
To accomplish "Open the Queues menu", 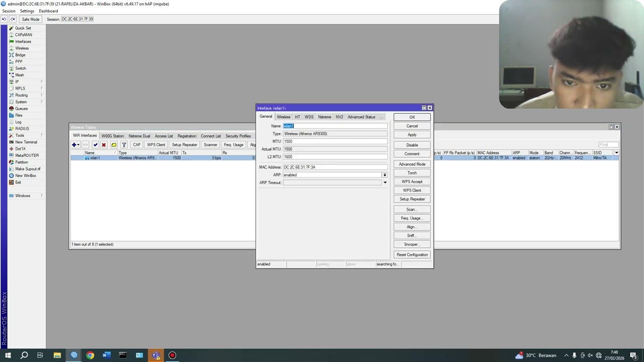I will [21, 109].
